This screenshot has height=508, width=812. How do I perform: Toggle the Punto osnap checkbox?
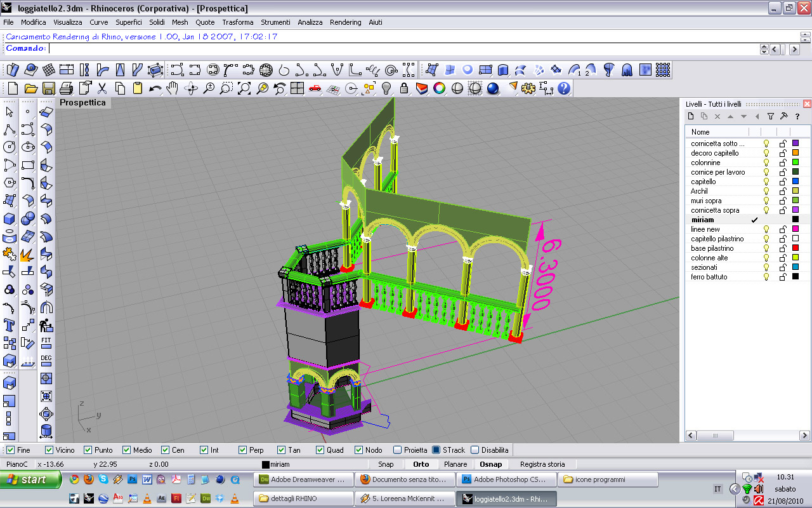[88, 450]
